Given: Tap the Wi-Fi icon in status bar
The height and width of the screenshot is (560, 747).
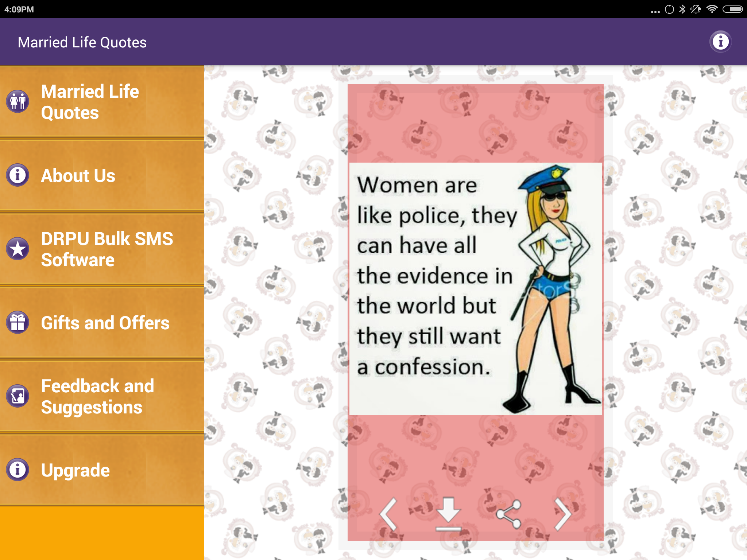Looking at the screenshot, I should click(x=712, y=9).
